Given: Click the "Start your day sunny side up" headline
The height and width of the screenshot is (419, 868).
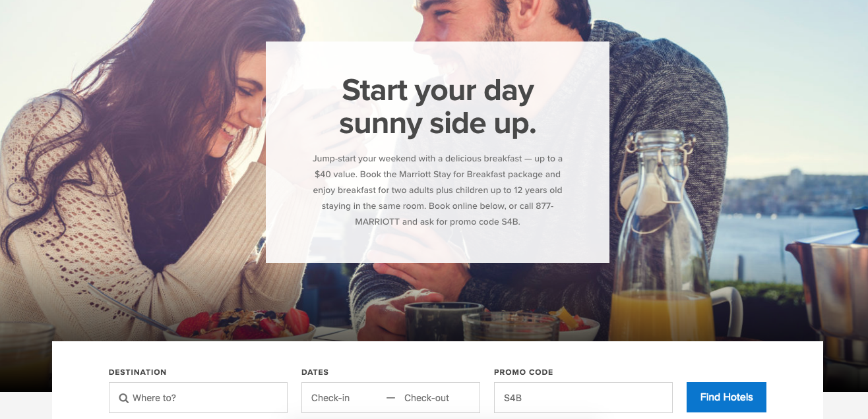Looking at the screenshot, I should 438,107.
